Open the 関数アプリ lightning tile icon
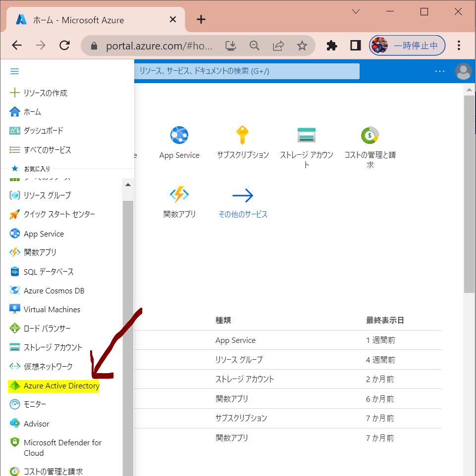This screenshot has height=476, width=476. point(179,195)
